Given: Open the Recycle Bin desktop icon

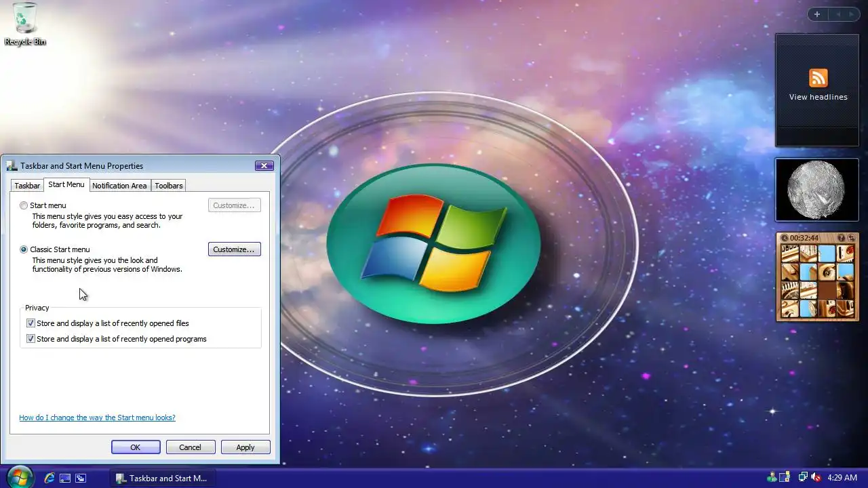Looking at the screenshot, I should pos(25,24).
